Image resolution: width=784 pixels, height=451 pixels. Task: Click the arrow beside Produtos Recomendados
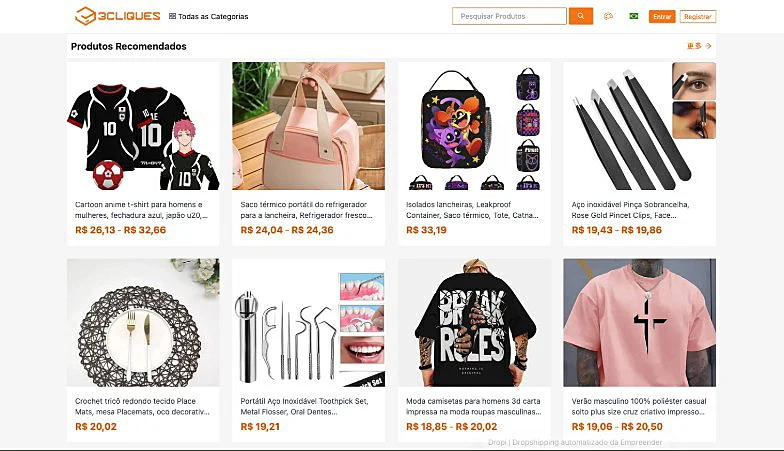[709, 46]
